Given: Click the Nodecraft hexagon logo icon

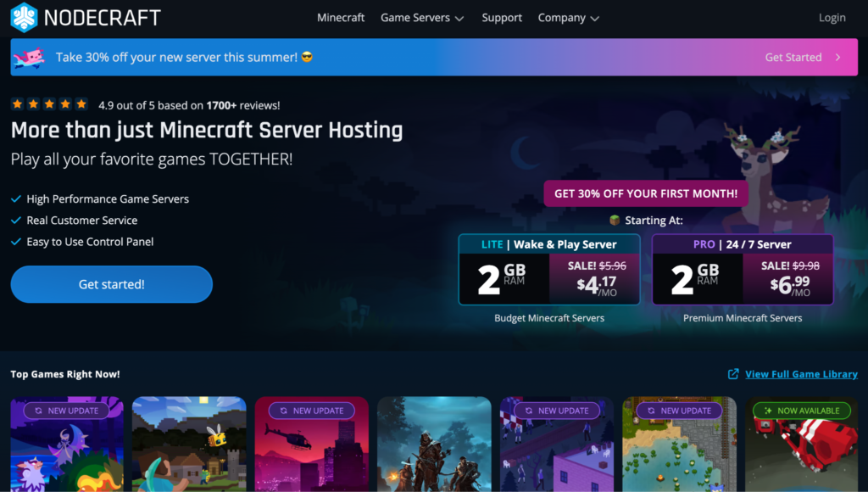Looking at the screenshot, I should pyautogui.click(x=24, y=17).
